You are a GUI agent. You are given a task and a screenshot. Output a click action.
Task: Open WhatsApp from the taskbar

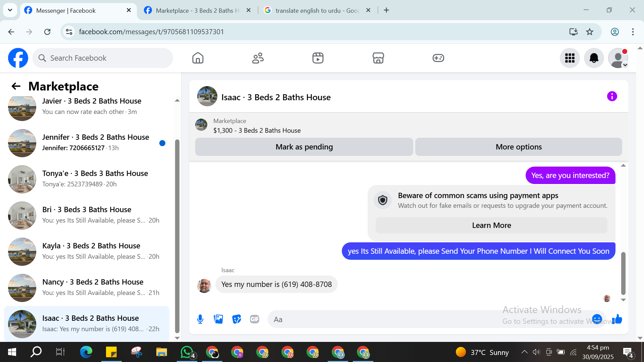click(187, 352)
